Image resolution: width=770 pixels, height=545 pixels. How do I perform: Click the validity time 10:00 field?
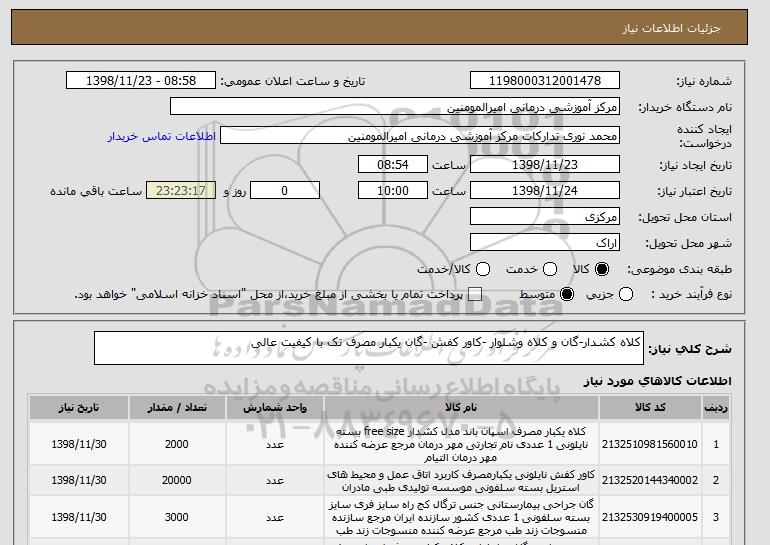[x=393, y=191]
